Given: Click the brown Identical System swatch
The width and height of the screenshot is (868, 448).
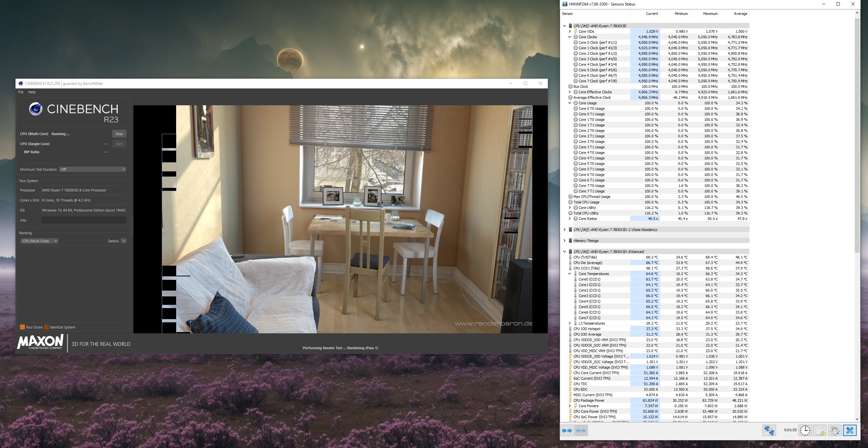Looking at the screenshot, I should (x=47, y=327).
